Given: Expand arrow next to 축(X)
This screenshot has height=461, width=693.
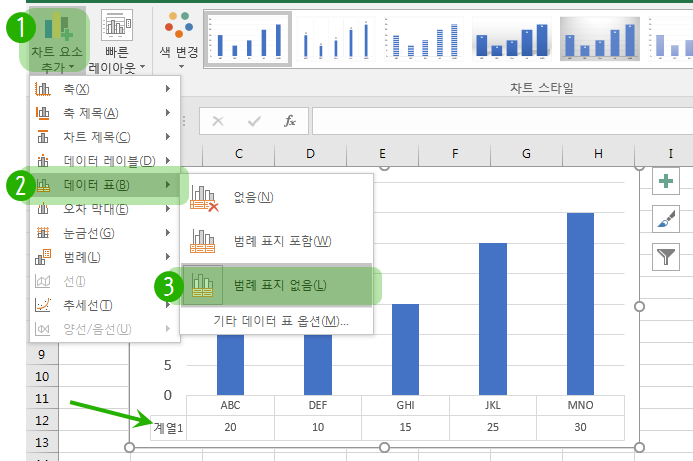Looking at the screenshot, I should point(168,89).
